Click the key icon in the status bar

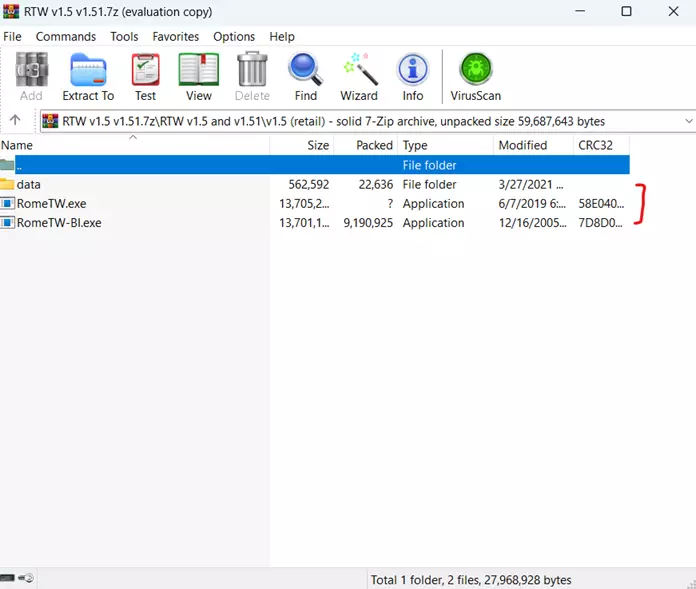pos(26,577)
